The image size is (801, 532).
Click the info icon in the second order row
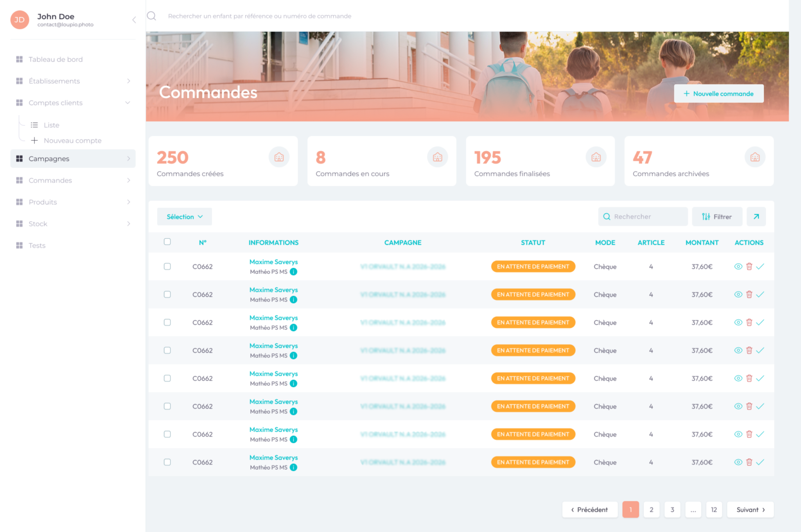pyautogui.click(x=293, y=300)
